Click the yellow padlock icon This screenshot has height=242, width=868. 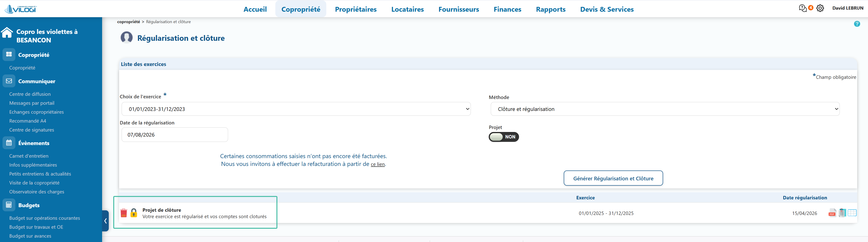pyautogui.click(x=134, y=213)
